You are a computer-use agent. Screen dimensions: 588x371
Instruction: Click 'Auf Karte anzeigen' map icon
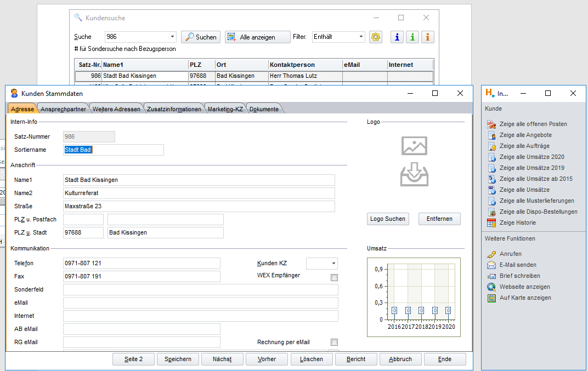[x=491, y=298]
